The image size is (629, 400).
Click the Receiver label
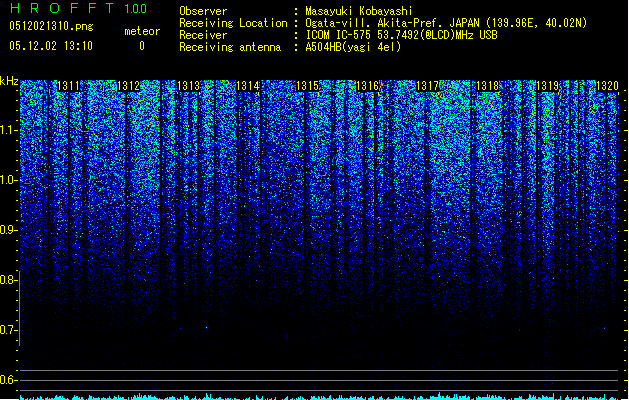pos(203,35)
